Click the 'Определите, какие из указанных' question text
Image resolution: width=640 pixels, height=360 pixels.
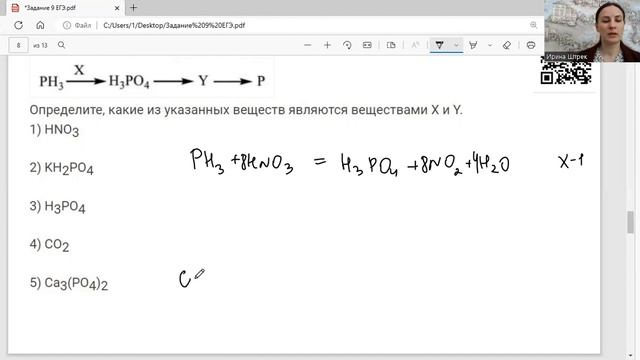246,110
